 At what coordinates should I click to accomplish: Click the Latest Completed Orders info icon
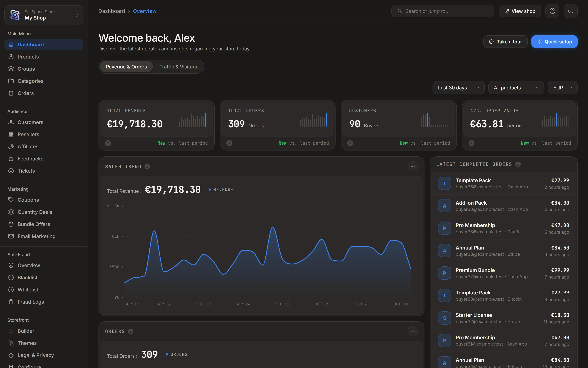(518, 164)
